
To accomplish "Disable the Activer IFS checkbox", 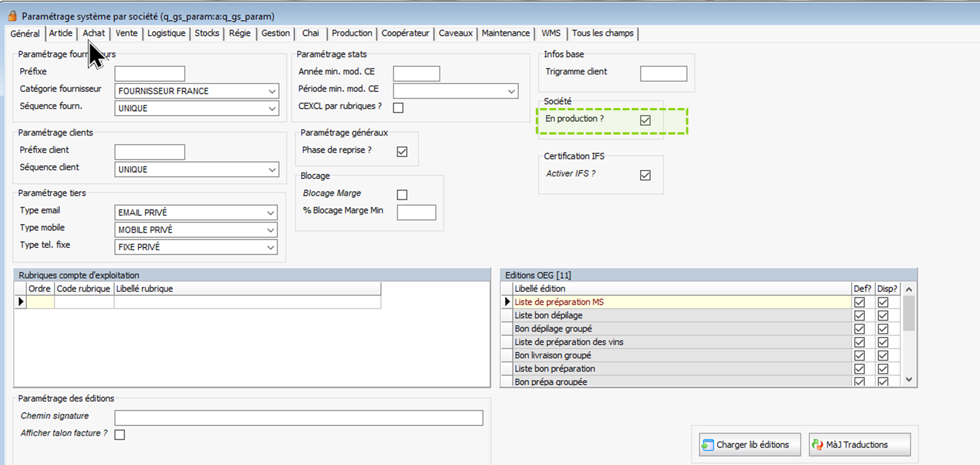I will point(645,175).
